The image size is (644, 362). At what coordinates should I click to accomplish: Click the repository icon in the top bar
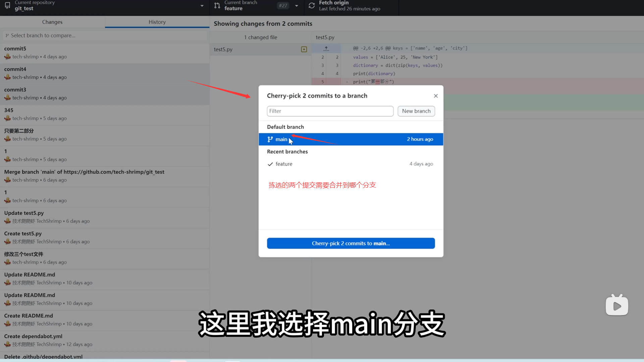coord(7,6)
